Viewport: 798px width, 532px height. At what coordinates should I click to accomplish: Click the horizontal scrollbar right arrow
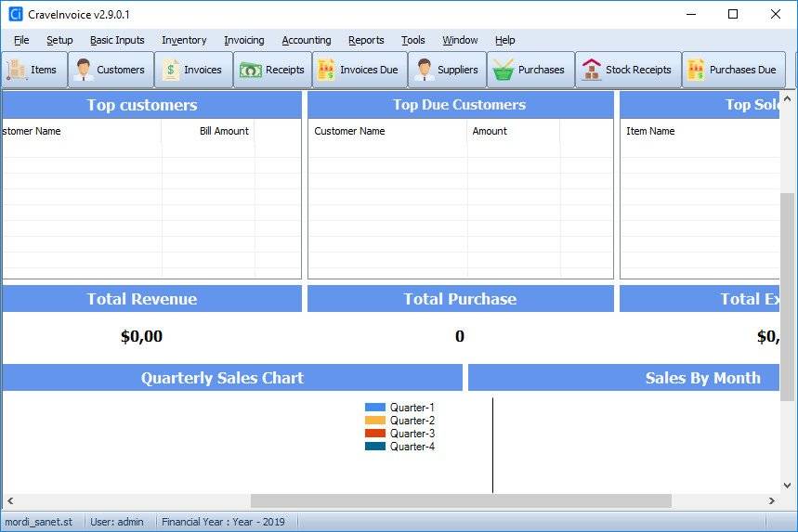772,501
